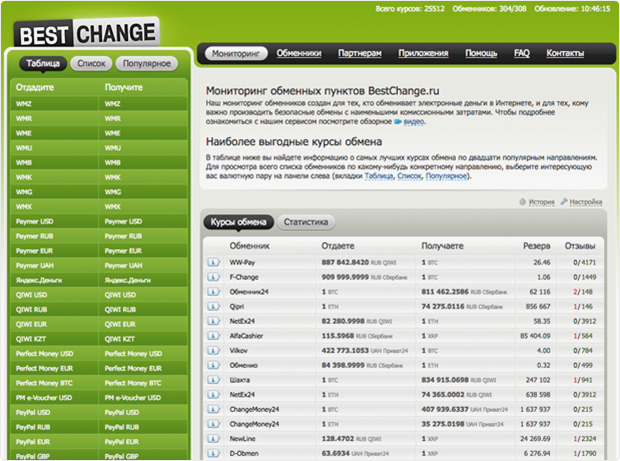The height and width of the screenshot is (461, 620).
Task: Open the WW-Pay exchanger name
Action: click(x=242, y=263)
